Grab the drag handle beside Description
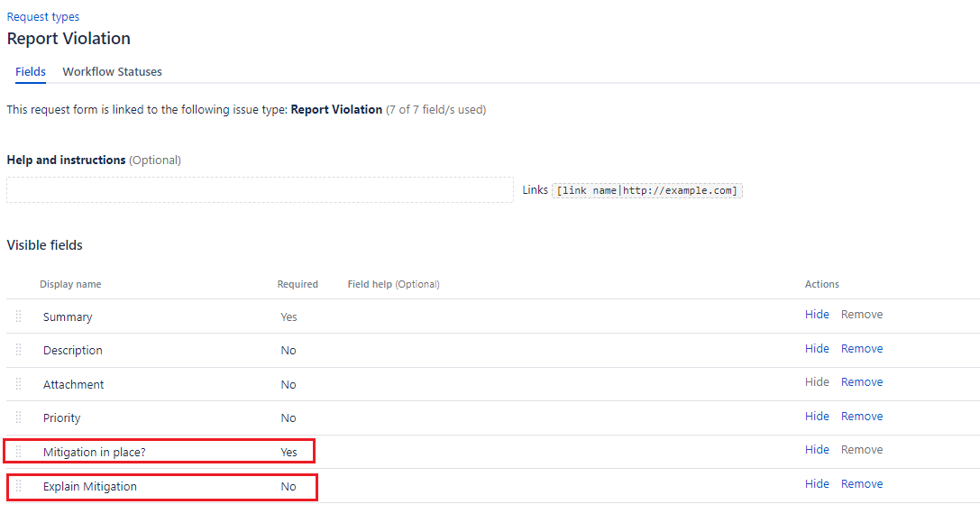Image resolution: width=980 pixels, height=532 pixels. [x=18, y=350]
